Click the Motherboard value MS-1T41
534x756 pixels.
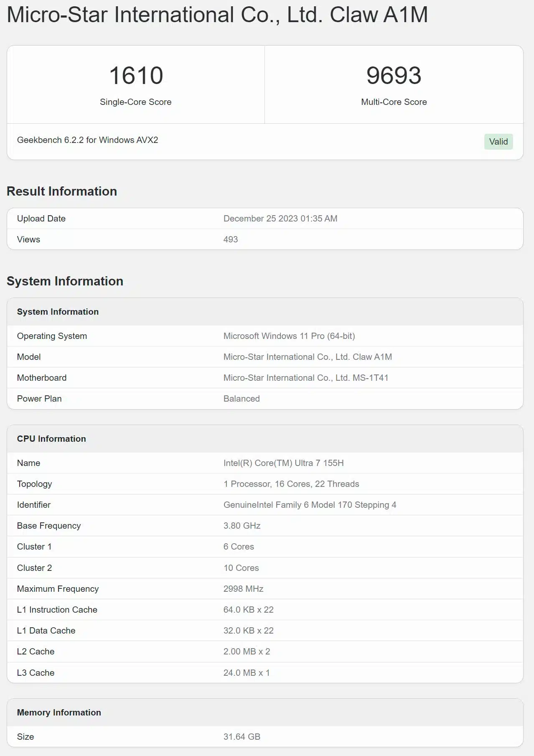point(306,378)
